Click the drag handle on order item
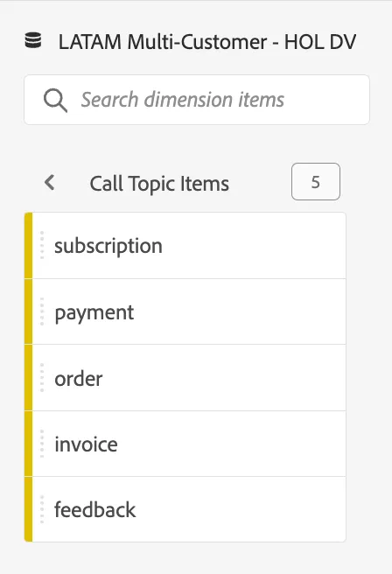The height and width of the screenshot is (574, 392). [42, 378]
